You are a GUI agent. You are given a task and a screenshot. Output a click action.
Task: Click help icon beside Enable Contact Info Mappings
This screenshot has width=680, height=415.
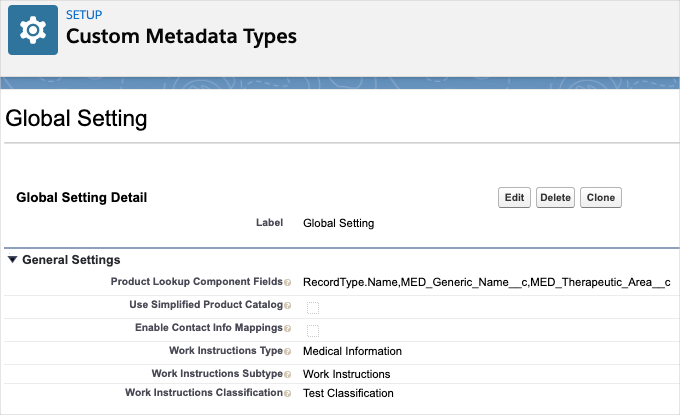[288, 329]
